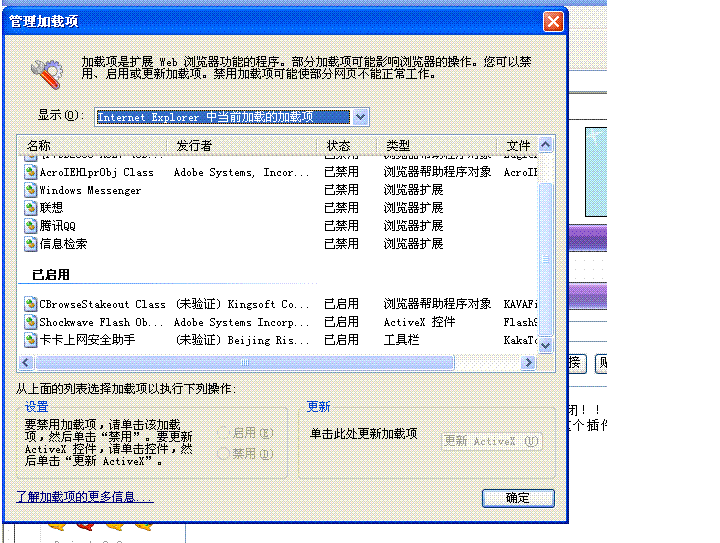Close the 管理加载项 dialog
Screen dimensions: 720x543
pyautogui.click(x=553, y=21)
